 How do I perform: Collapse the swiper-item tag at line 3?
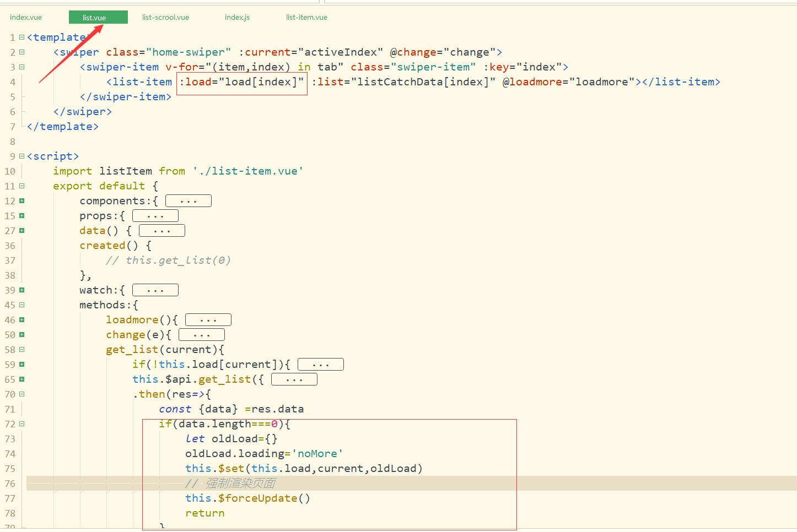point(22,67)
